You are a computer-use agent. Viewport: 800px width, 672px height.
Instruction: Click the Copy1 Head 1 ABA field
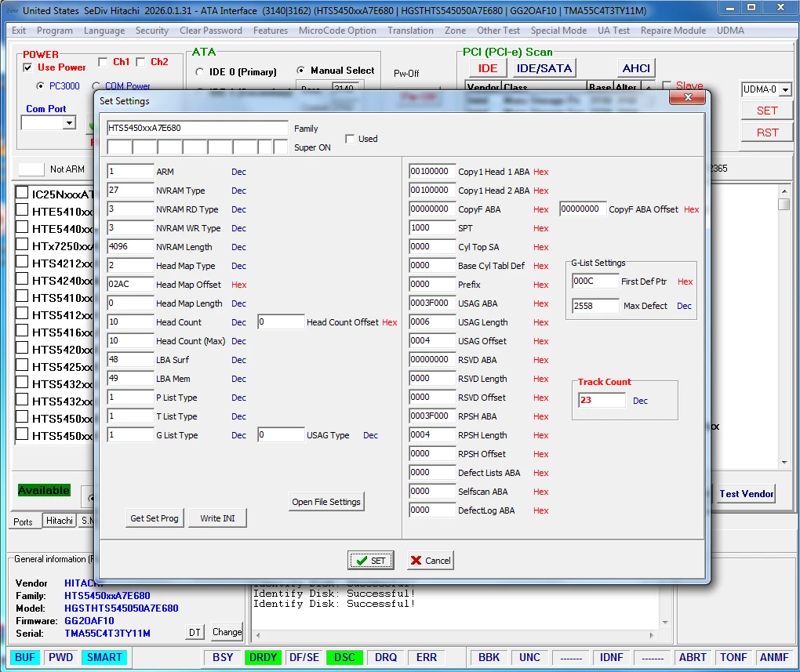[431, 172]
